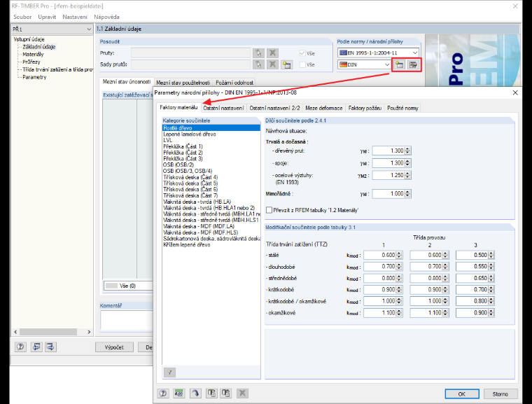Viewport: 532px width, 404px height.
Task: Switch to Ostatní nastavení tab
Action: coord(223,108)
